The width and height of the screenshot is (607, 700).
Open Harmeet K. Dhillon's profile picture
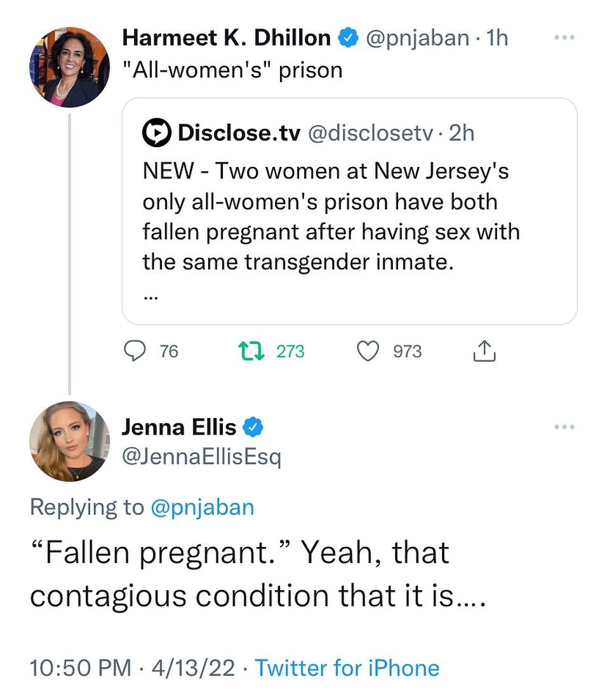[x=69, y=67]
